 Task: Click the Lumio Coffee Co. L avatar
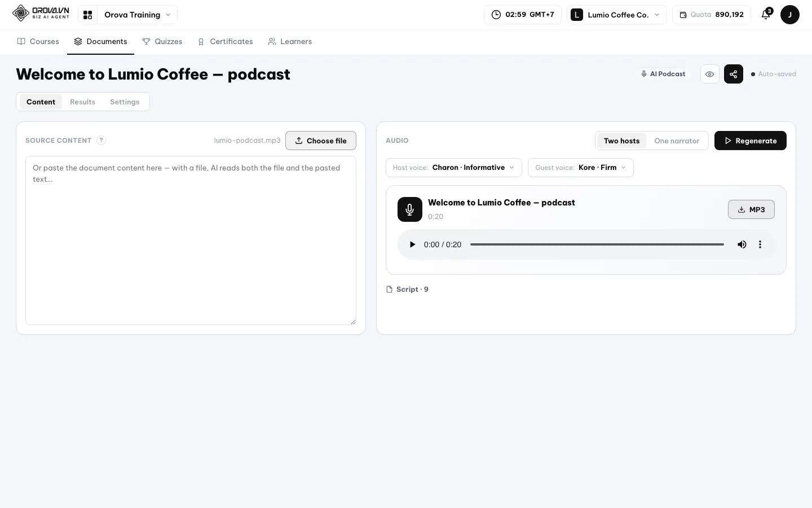tap(576, 15)
